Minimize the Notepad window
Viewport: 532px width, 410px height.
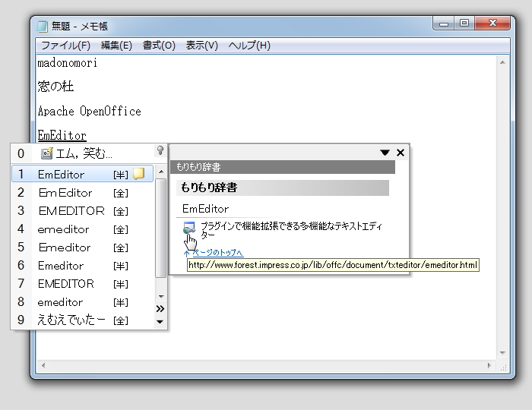point(444,24)
